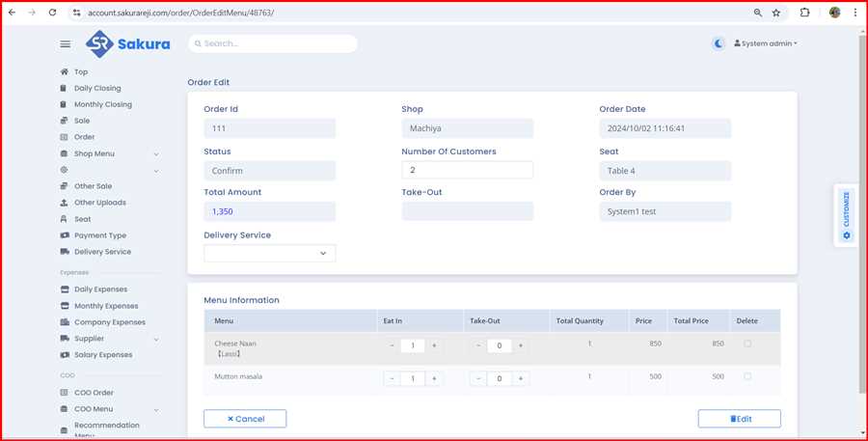Open System admin user dropdown

coord(766,43)
